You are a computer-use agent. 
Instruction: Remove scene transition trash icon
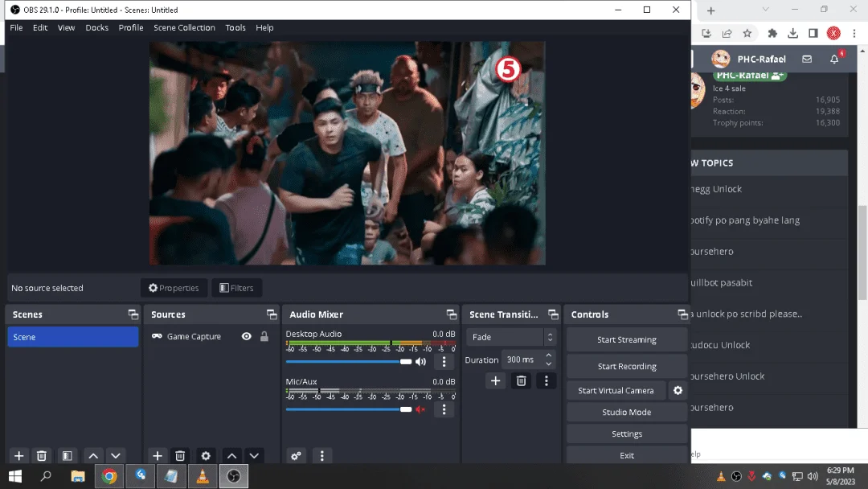[521, 380]
